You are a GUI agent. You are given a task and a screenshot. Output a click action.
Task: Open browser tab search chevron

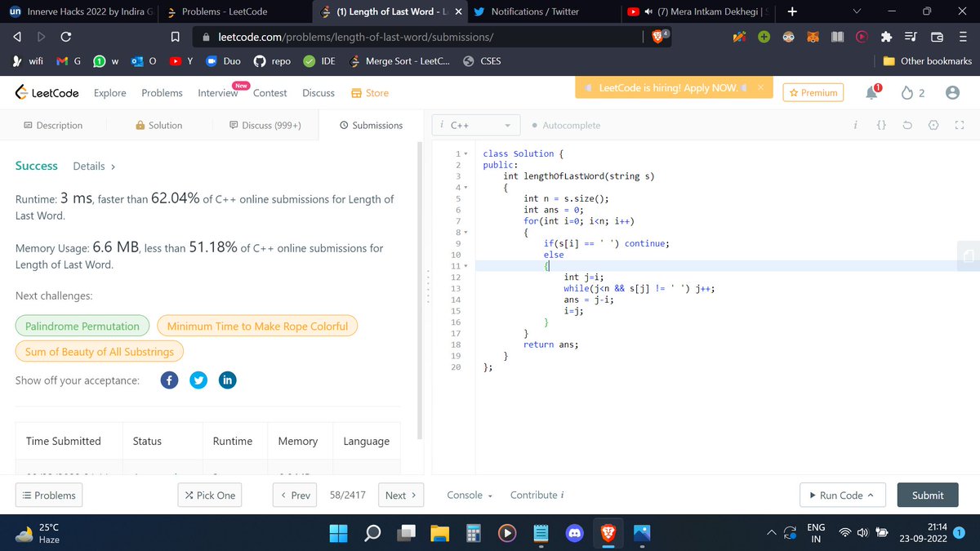856,11
